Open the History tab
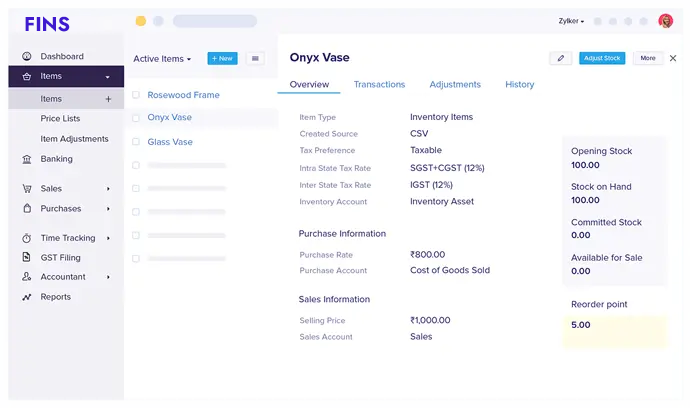The image size is (690, 410). pos(519,85)
